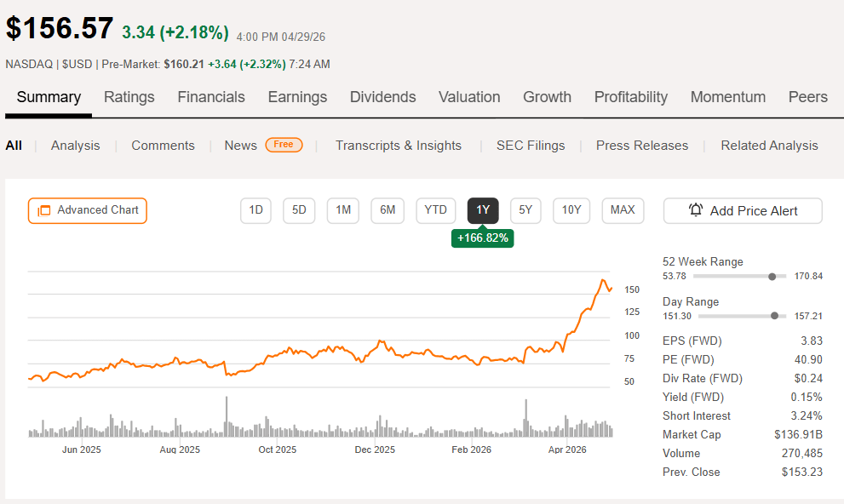Go to the Dividends tab
844x504 pixels.
point(382,97)
